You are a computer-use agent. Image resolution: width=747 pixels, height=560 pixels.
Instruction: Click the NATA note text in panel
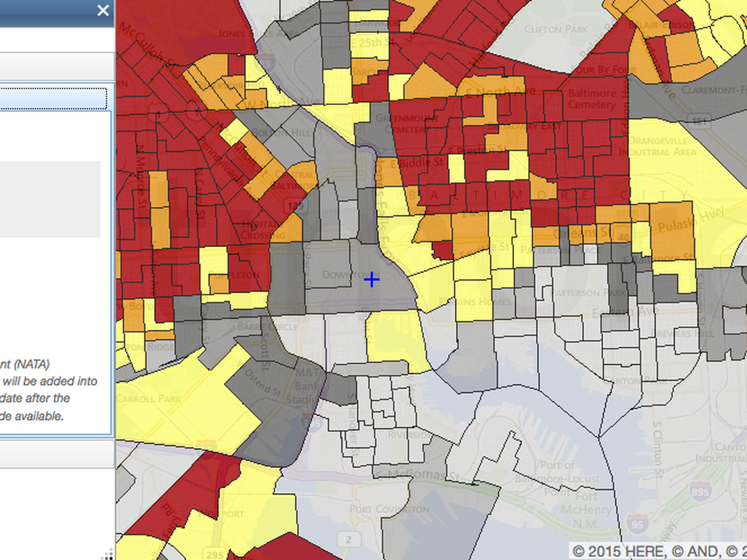pyautogui.click(x=50, y=390)
